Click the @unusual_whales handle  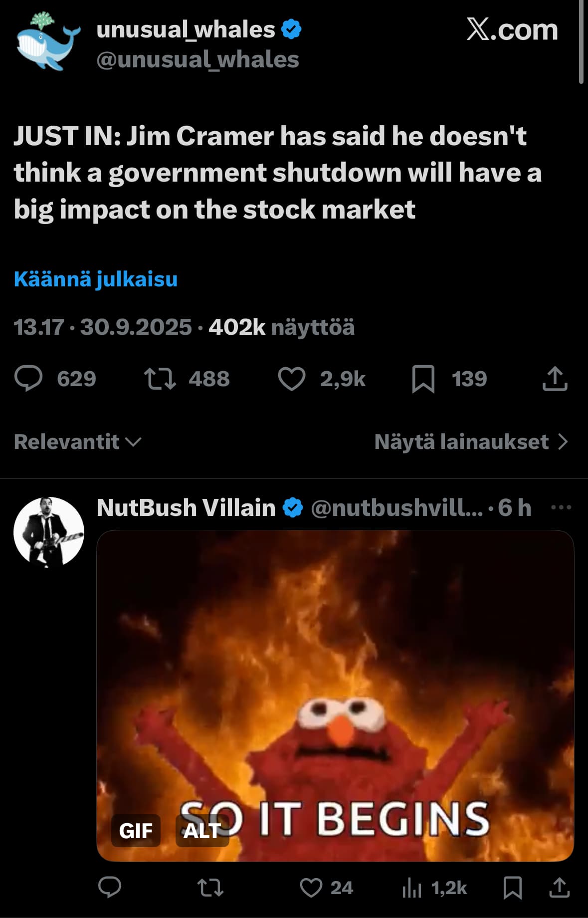[x=197, y=60]
